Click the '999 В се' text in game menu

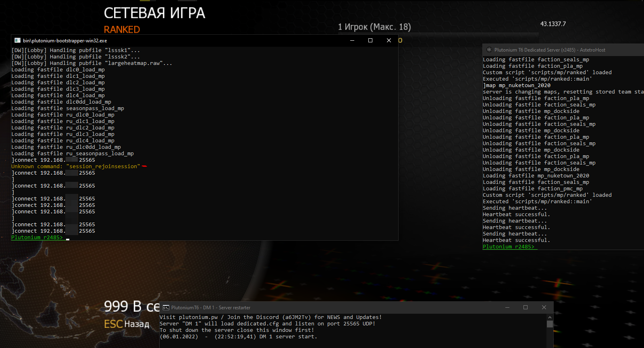click(x=132, y=306)
